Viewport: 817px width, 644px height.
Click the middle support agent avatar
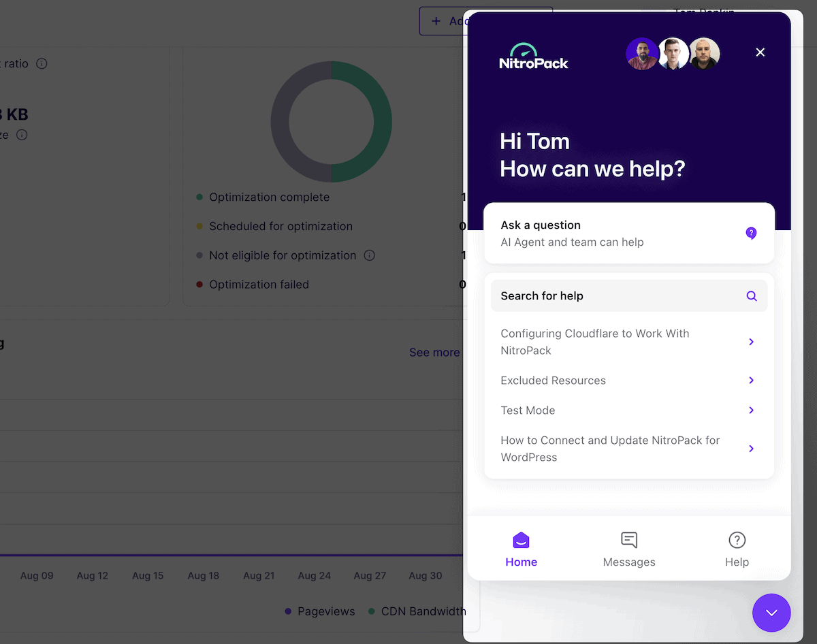pos(673,54)
